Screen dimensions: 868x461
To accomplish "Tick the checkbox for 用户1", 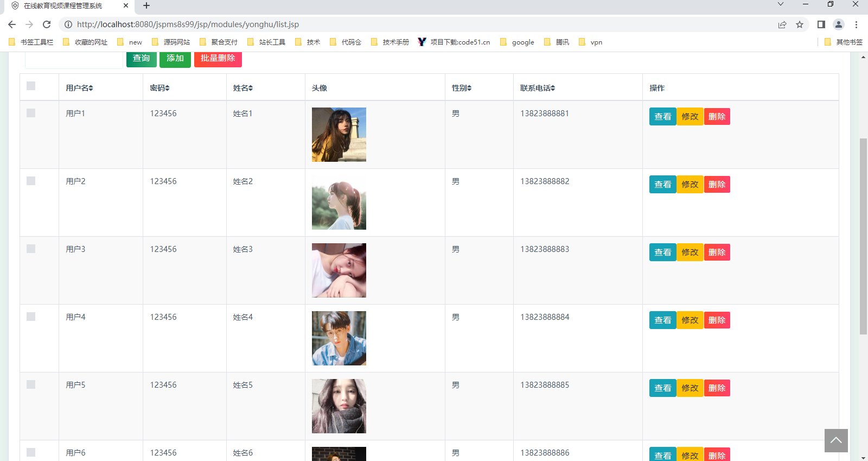I will coord(31,113).
